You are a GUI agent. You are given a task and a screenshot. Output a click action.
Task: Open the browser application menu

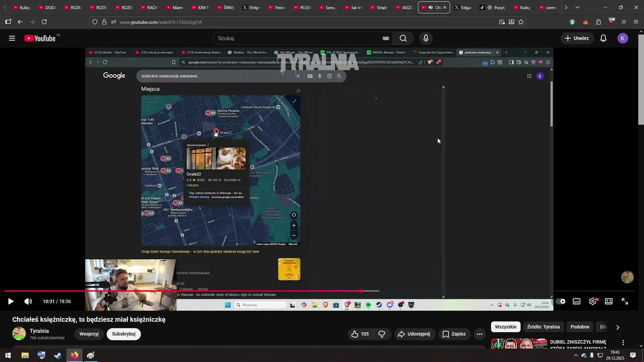(x=636, y=22)
